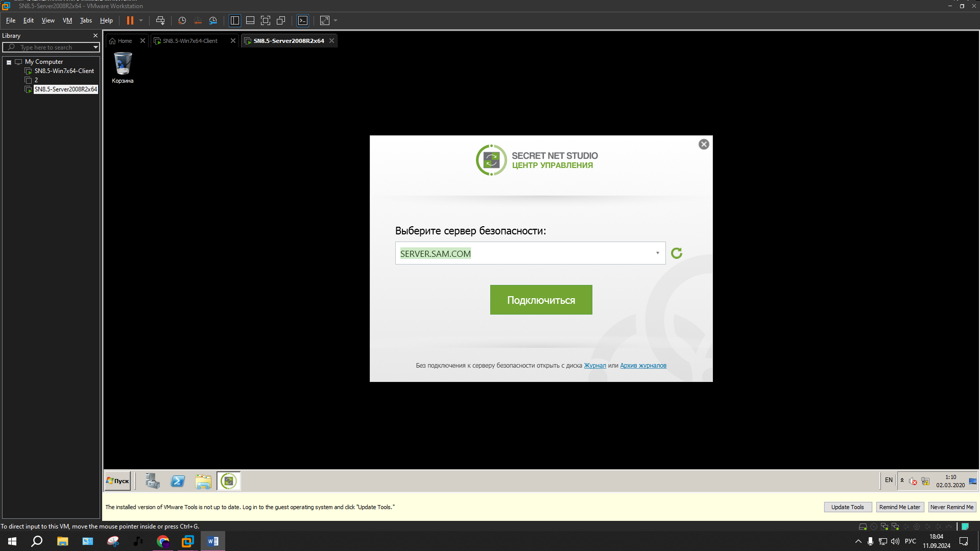Open the Журнал link
Image resolution: width=980 pixels, height=551 pixels.
[595, 366]
